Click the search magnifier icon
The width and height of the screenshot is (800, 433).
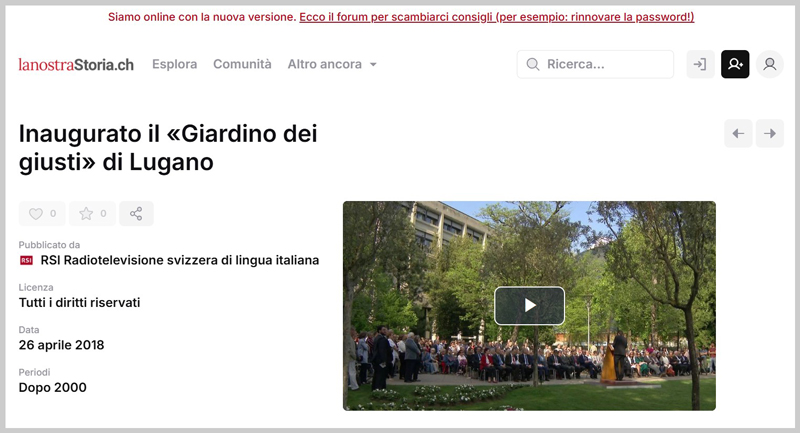(533, 64)
